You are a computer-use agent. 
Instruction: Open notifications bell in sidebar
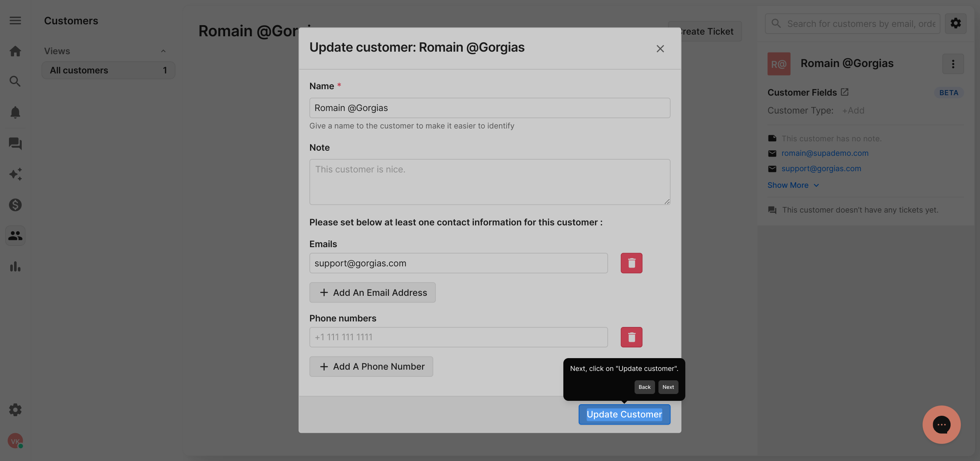(x=15, y=112)
